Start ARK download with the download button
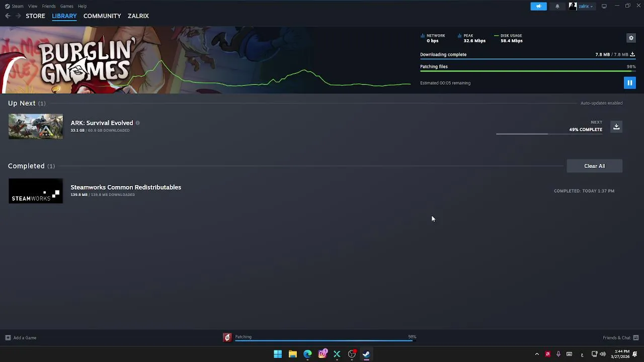The image size is (644, 362). [x=616, y=126]
